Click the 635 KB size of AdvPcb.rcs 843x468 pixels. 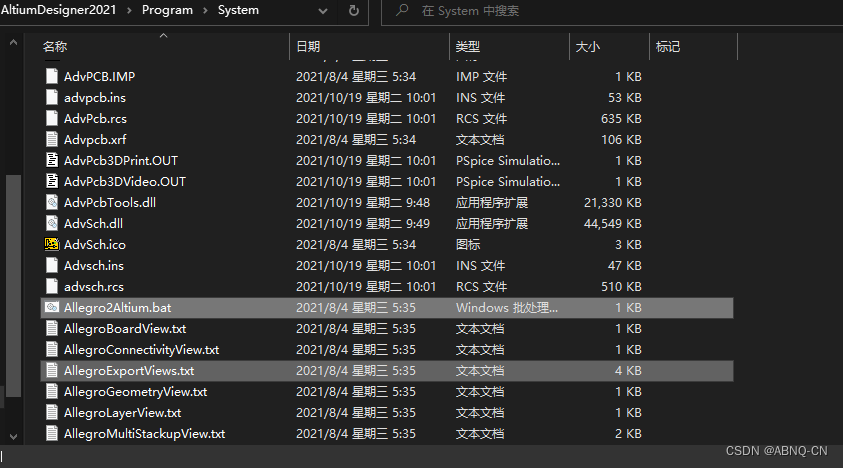coord(621,118)
